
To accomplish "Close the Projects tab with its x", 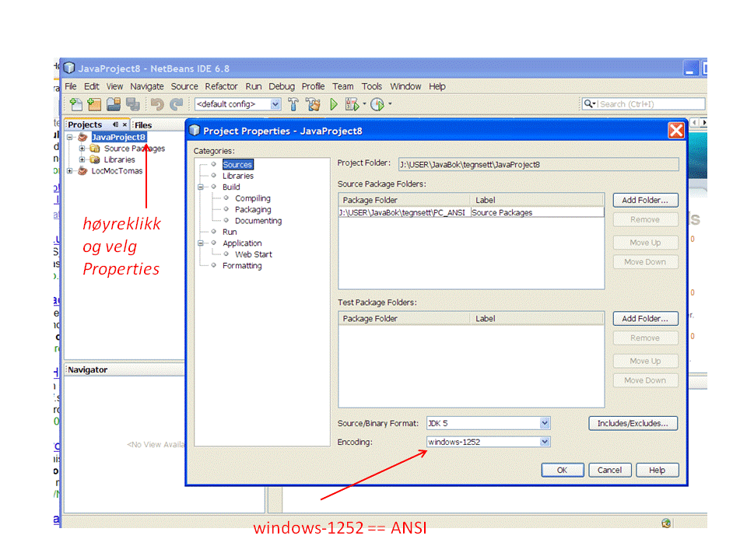I will (x=124, y=124).
